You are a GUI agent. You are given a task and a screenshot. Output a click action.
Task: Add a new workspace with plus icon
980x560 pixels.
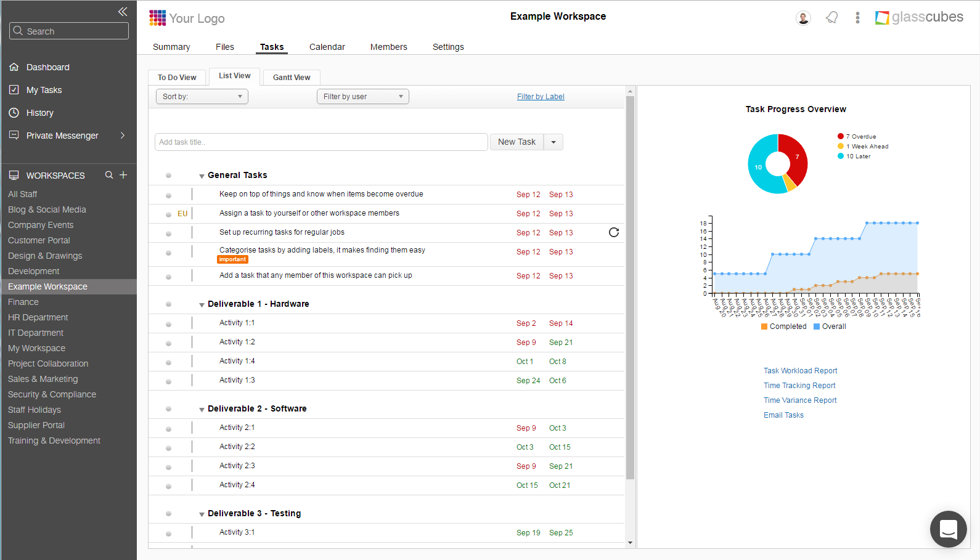point(123,175)
